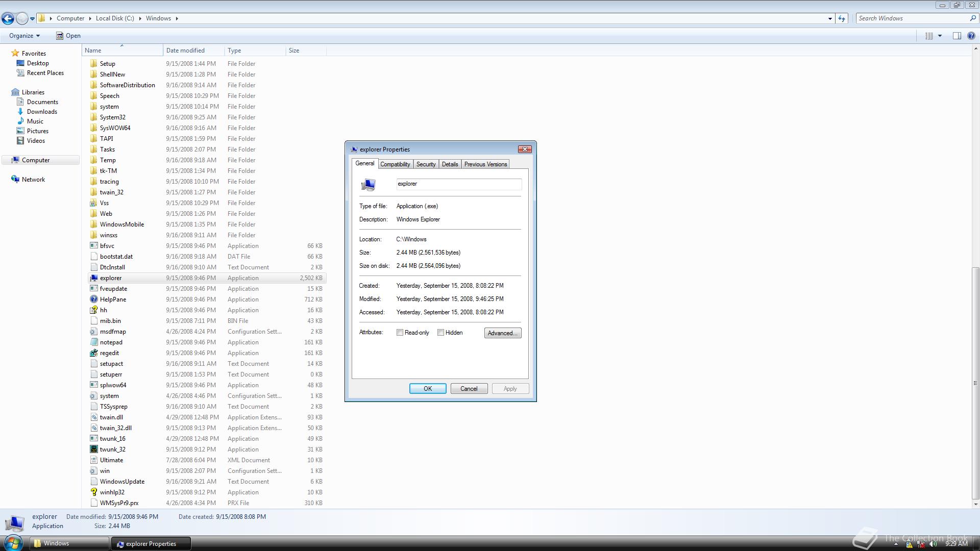Click the System32 folder icon
This screenshot has width=980, height=551.
point(93,117)
